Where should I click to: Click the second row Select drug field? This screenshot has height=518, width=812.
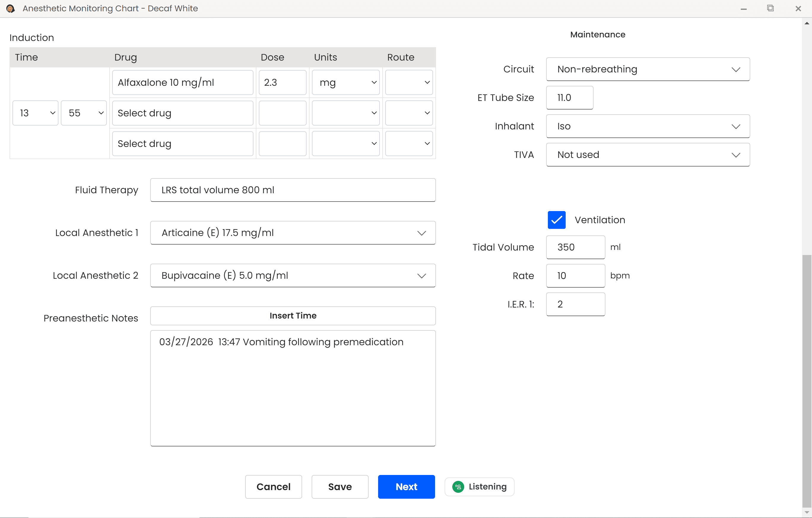(x=183, y=113)
